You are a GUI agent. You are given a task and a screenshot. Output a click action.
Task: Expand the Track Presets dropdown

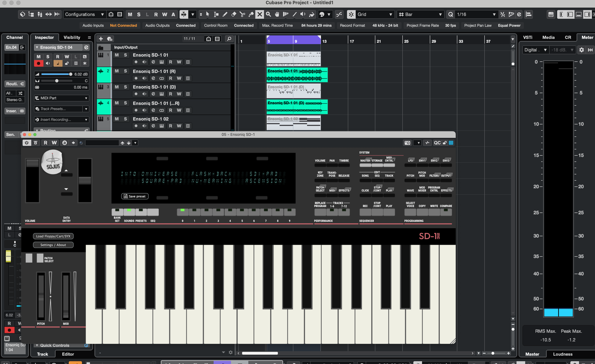point(86,109)
